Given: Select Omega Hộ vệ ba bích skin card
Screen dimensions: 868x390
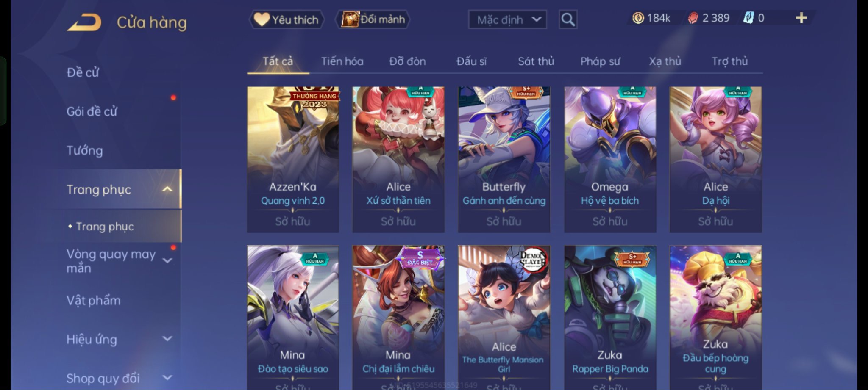Looking at the screenshot, I should (610, 160).
